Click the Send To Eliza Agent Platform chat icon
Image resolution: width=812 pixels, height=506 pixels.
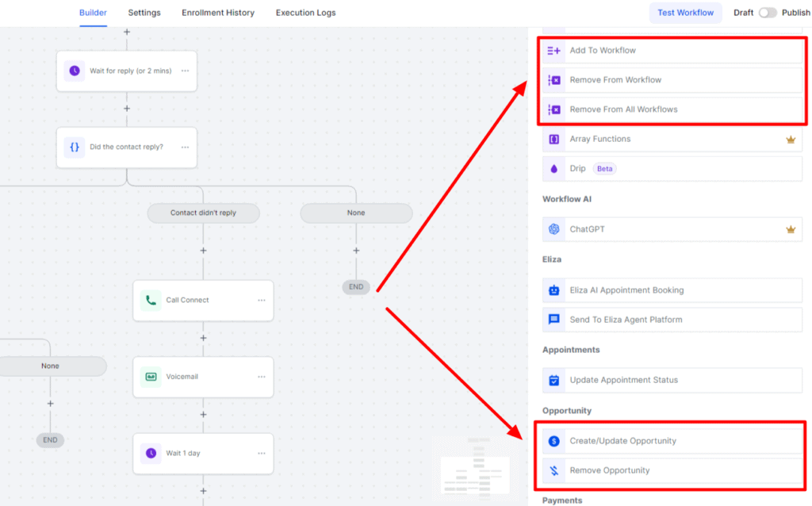pyautogui.click(x=553, y=319)
